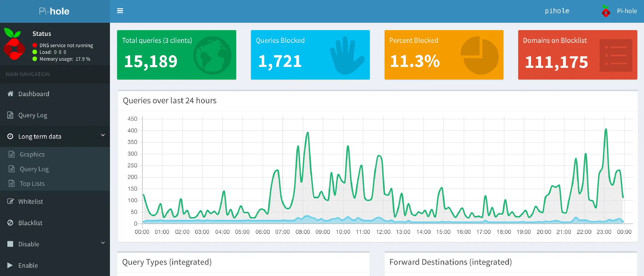The height and width of the screenshot is (276, 644).
Task: Enable Pi-hole blocking via the Enable play item
Action: point(28,265)
